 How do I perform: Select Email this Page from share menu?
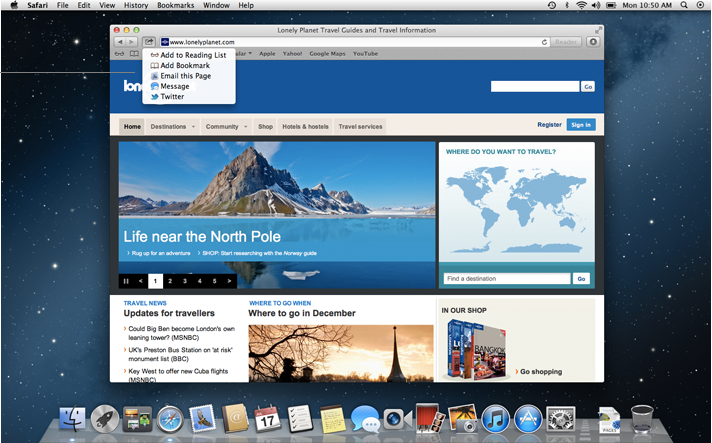tap(184, 76)
